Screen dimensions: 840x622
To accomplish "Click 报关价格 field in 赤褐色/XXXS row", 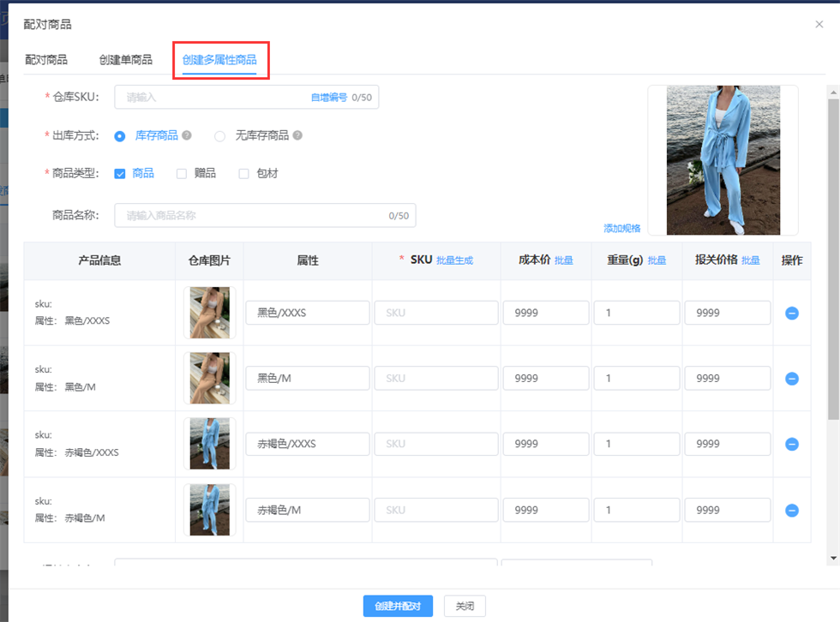I will [x=728, y=444].
